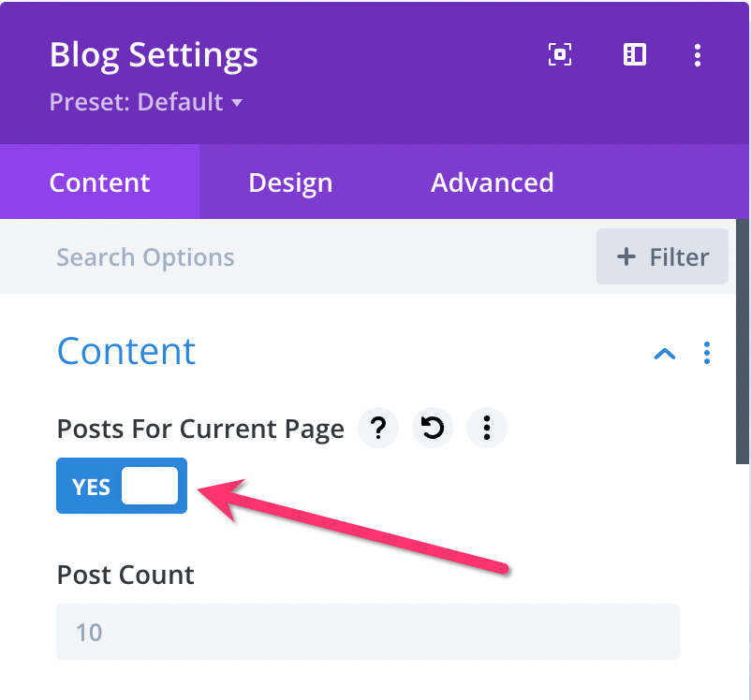Open the Preset: Default dropdown
This screenshot has width=751, height=700.
point(145,102)
